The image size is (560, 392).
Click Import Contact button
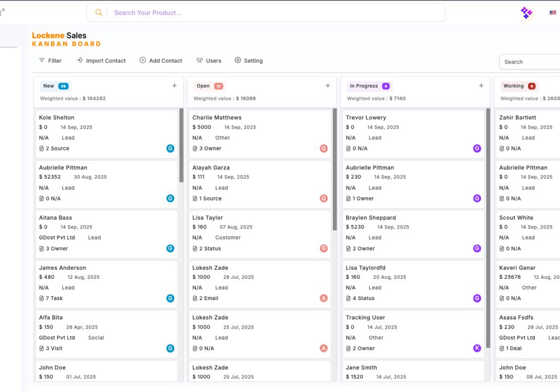click(101, 60)
